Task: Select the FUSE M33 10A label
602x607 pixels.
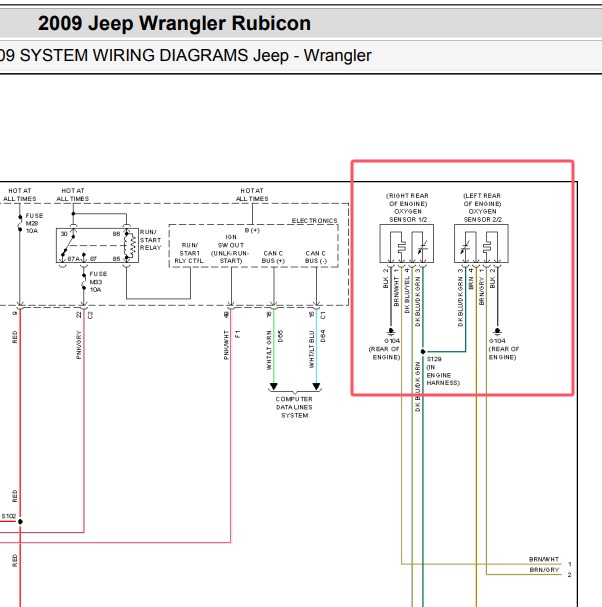Action: (98, 281)
